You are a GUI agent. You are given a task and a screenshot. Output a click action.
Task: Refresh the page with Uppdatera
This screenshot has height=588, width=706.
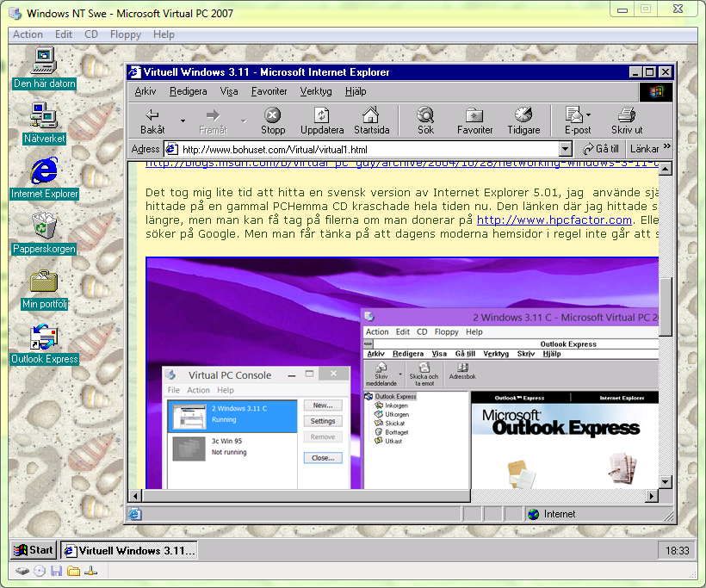pos(322,121)
